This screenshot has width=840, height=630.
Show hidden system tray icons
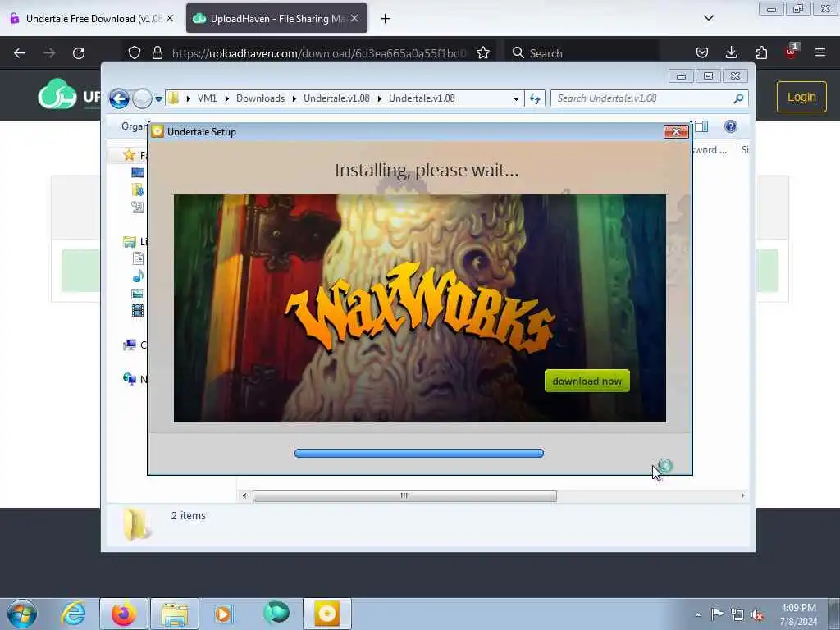click(697, 614)
